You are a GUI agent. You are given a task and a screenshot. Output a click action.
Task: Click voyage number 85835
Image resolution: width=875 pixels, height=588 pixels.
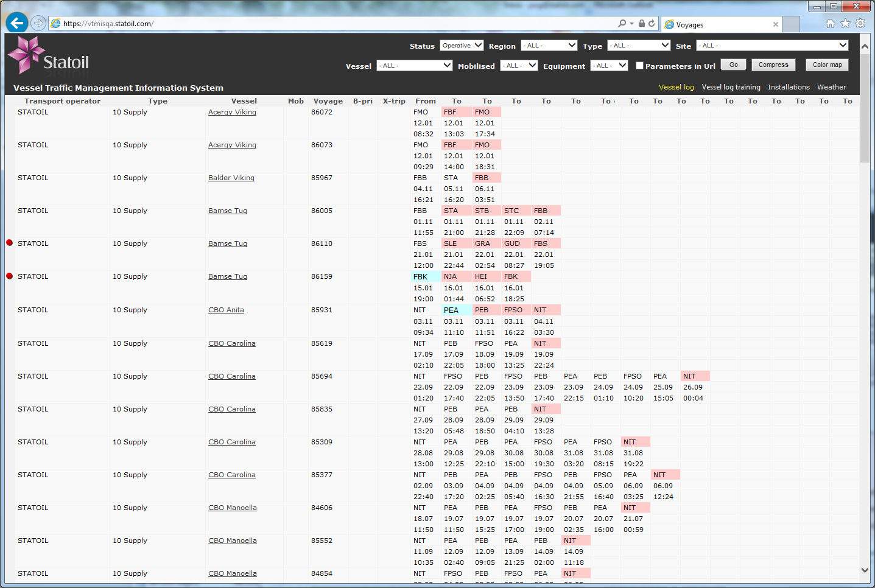point(322,409)
